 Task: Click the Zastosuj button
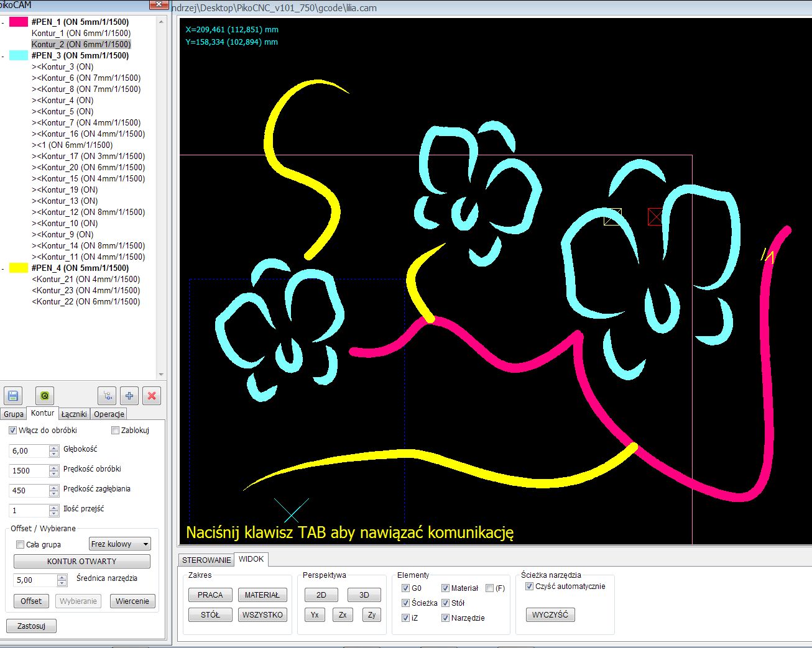point(31,626)
